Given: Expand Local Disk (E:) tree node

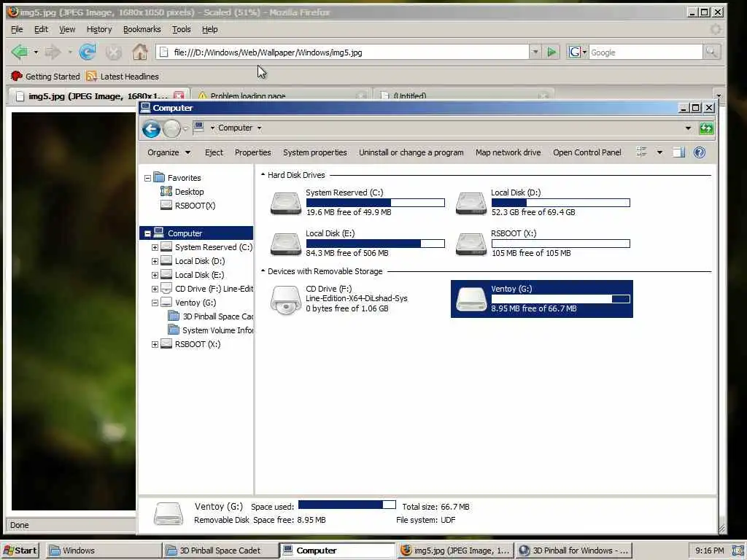Looking at the screenshot, I should (x=155, y=275).
